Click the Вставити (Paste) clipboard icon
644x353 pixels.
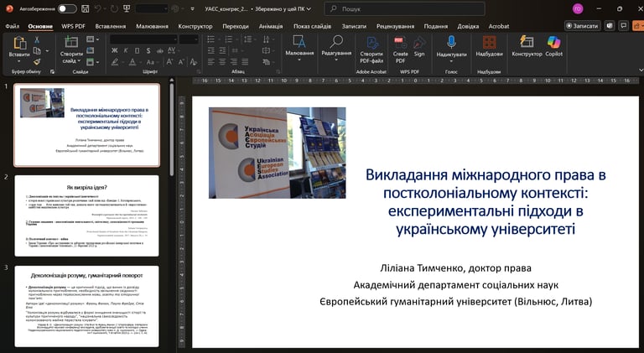click(x=18, y=44)
